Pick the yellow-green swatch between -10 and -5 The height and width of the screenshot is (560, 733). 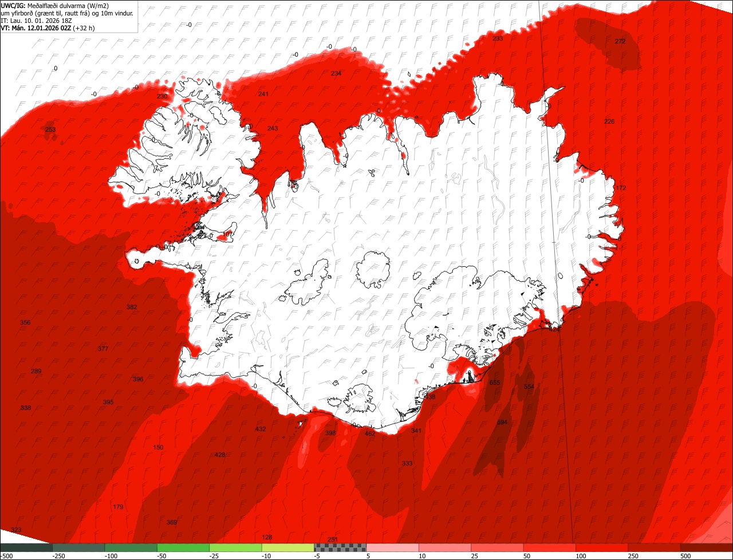coord(288,547)
